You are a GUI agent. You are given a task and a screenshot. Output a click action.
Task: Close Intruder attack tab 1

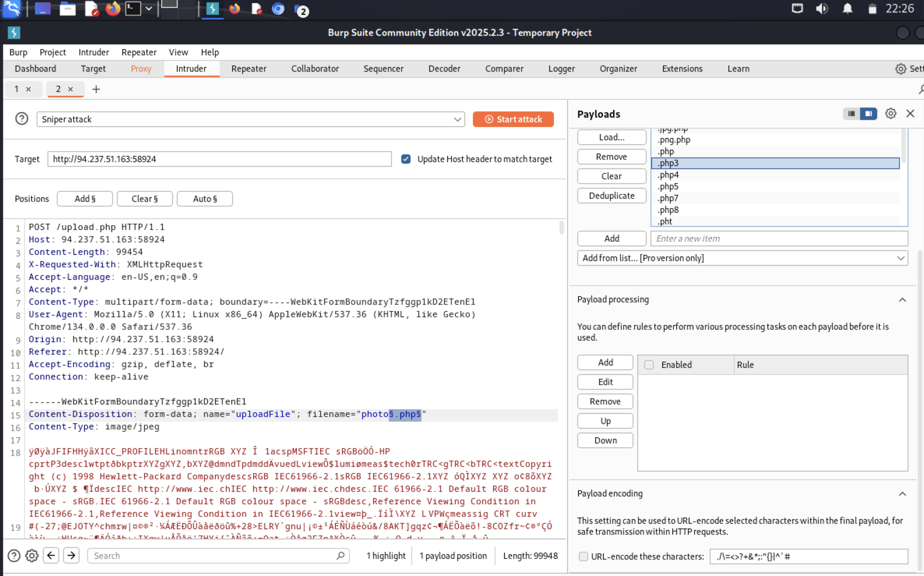[28, 89]
